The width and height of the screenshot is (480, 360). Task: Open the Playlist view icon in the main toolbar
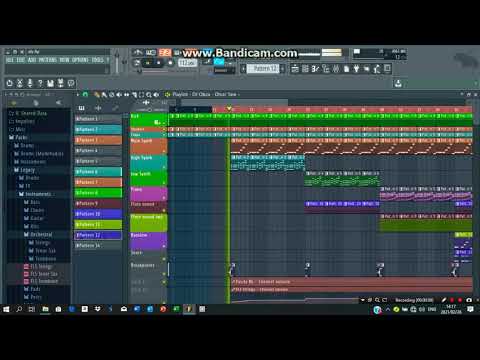pyautogui.click(x=295, y=69)
